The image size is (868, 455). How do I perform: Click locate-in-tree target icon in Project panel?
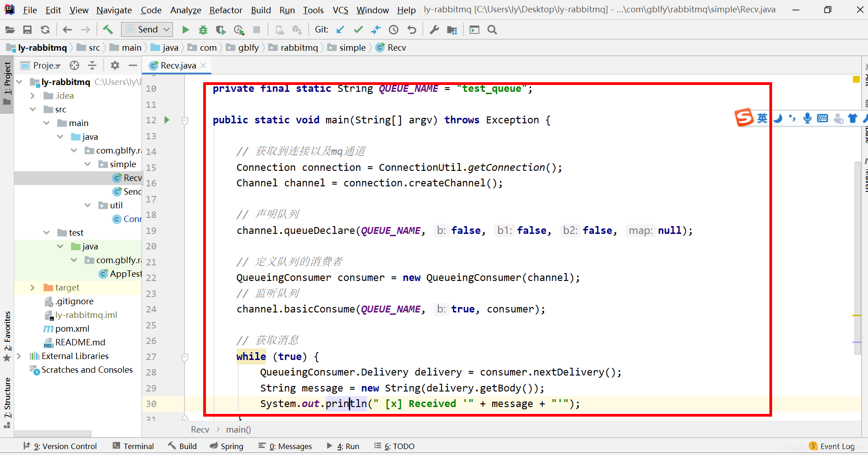[x=74, y=65]
